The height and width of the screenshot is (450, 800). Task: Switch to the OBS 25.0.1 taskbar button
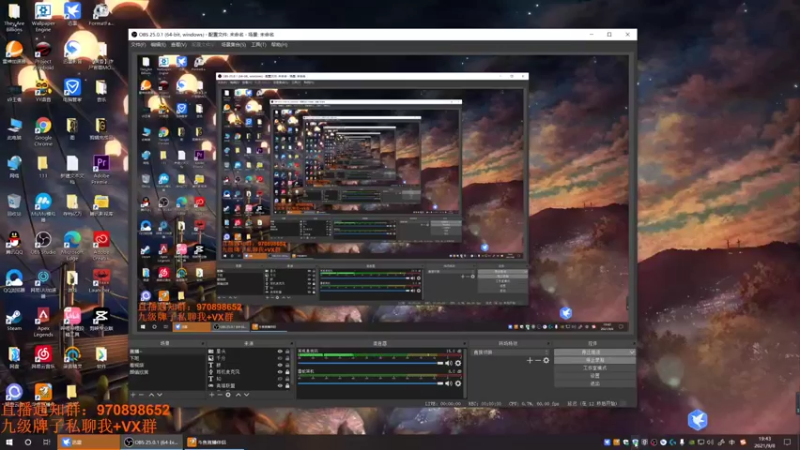(x=152, y=442)
